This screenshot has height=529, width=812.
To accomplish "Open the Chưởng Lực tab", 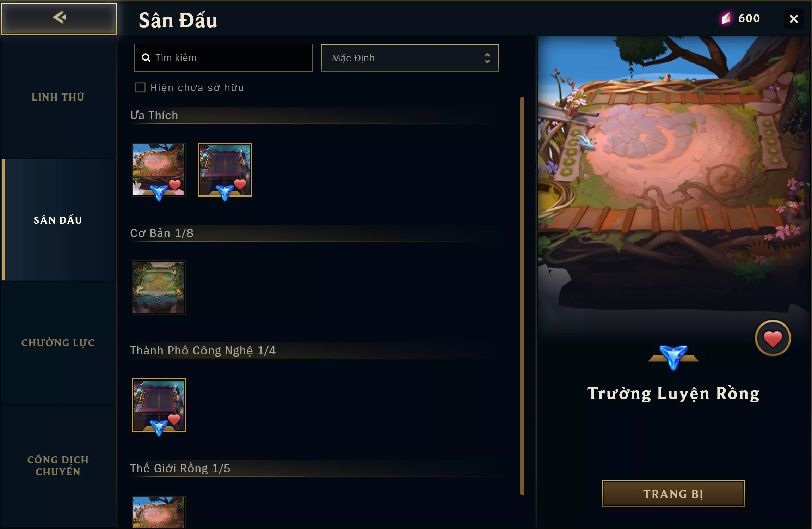I will click(x=58, y=342).
